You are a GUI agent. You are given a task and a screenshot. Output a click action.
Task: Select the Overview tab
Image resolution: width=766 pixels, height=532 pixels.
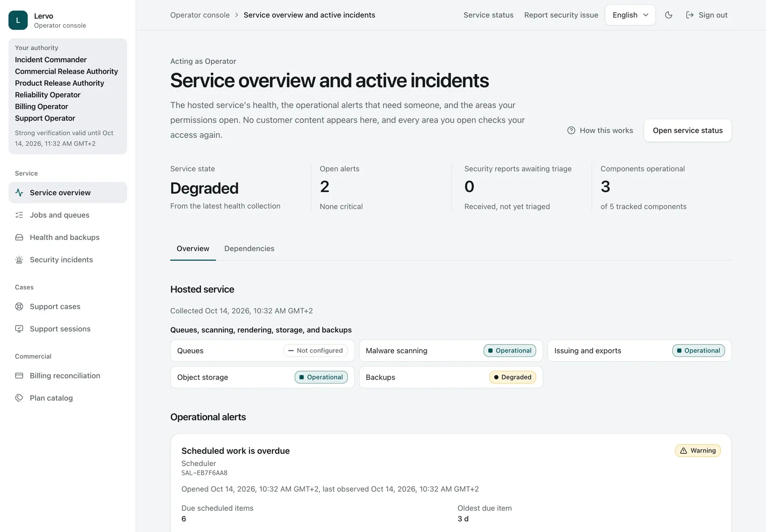[193, 248]
